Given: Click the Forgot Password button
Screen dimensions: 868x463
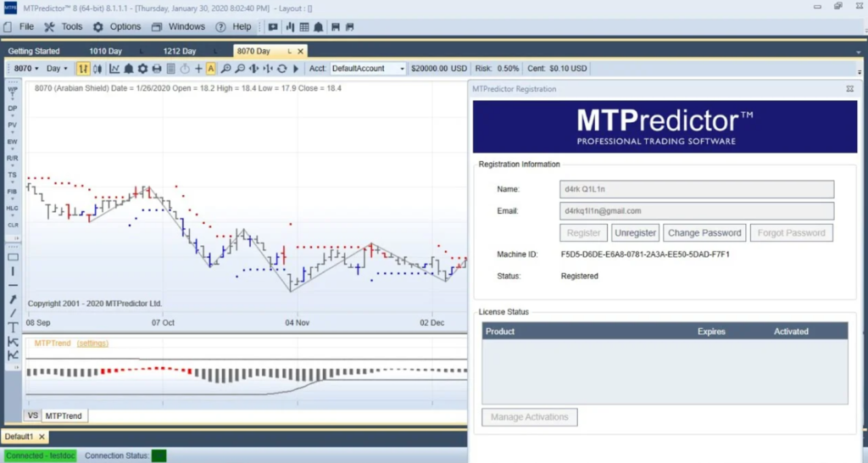Looking at the screenshot, I should click(791, 233).
